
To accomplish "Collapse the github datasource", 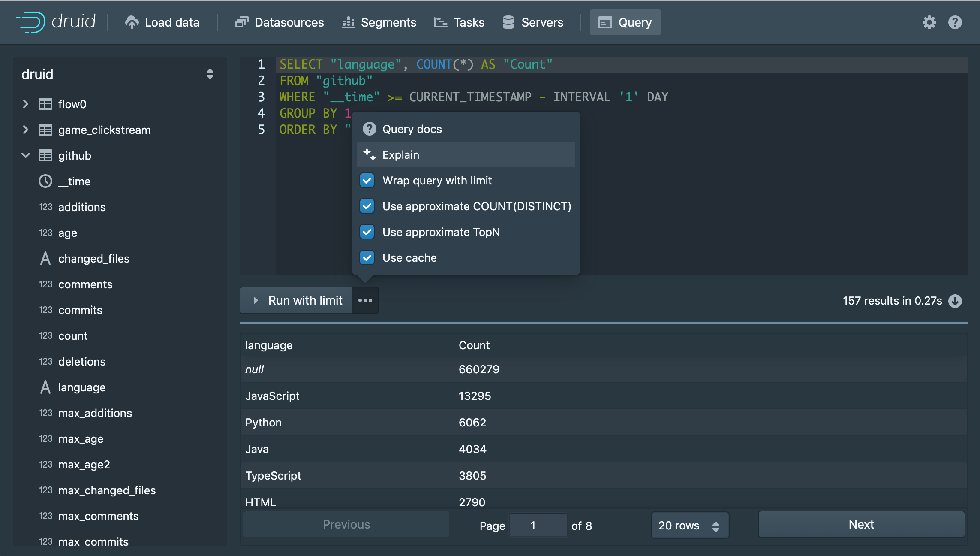I will coord(26,155).
